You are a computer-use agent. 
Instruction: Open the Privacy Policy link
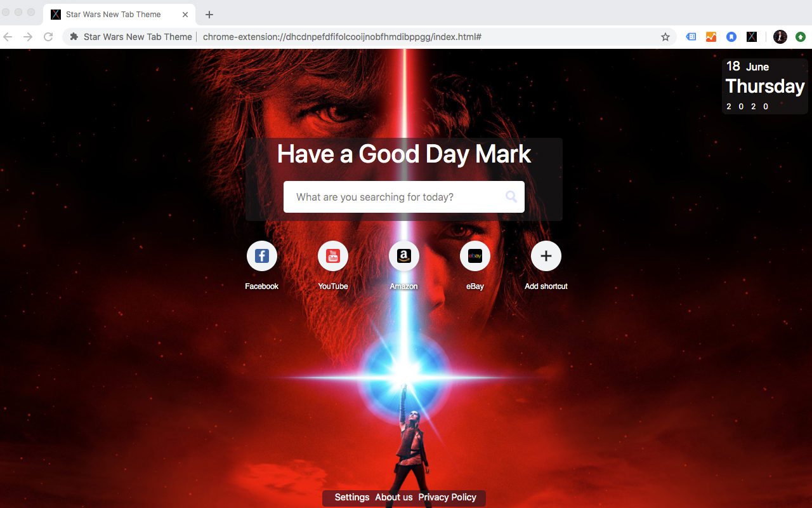[x=447, y=497]
